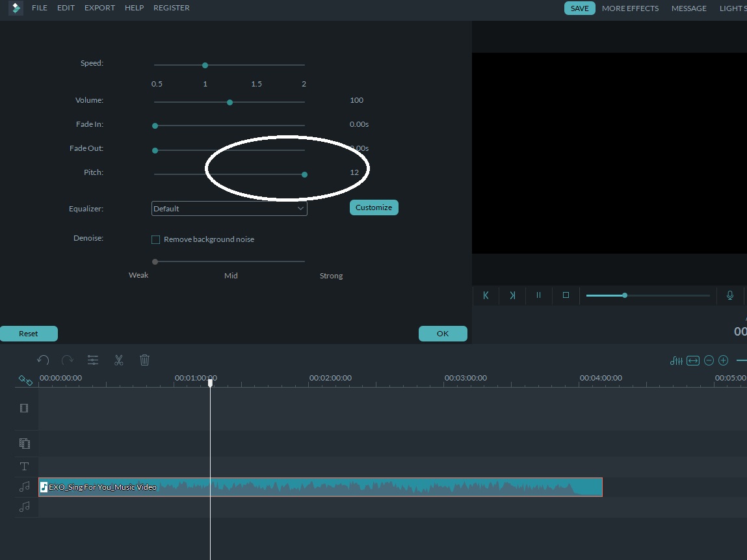Click the scissors Split icon

coord(119,360)
